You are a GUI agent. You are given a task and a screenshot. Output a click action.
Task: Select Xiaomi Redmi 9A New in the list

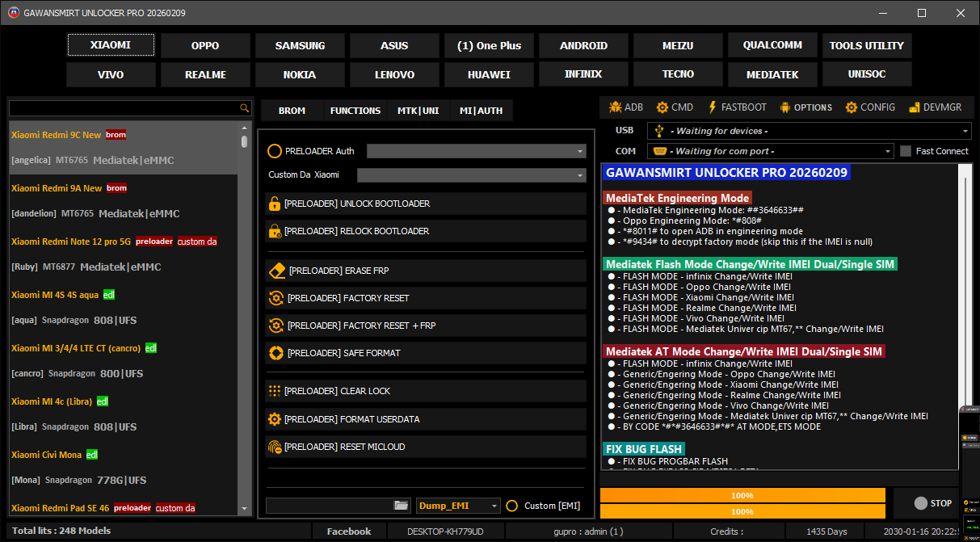click(x=57, y=188)
